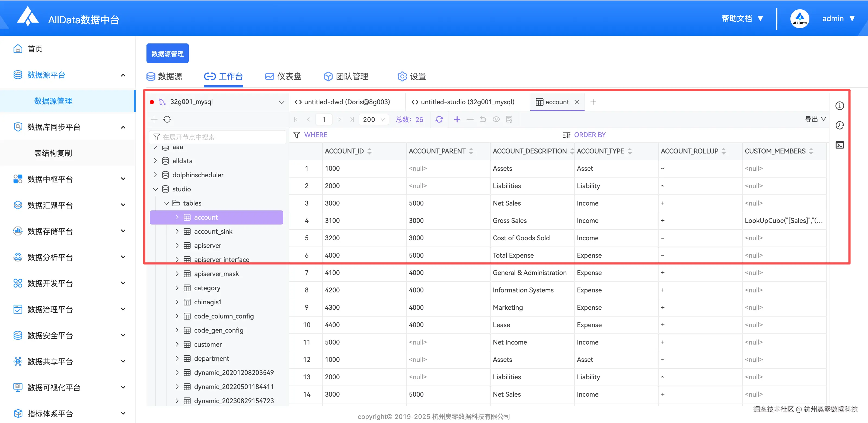
Task: Open the 200 page size dropdown
Action: coord(373,119)
